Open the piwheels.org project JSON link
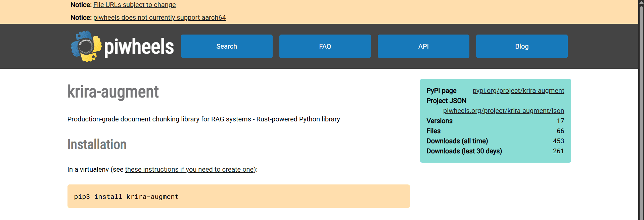The height and width of the screenshot is (220, 644). [503, 111]
